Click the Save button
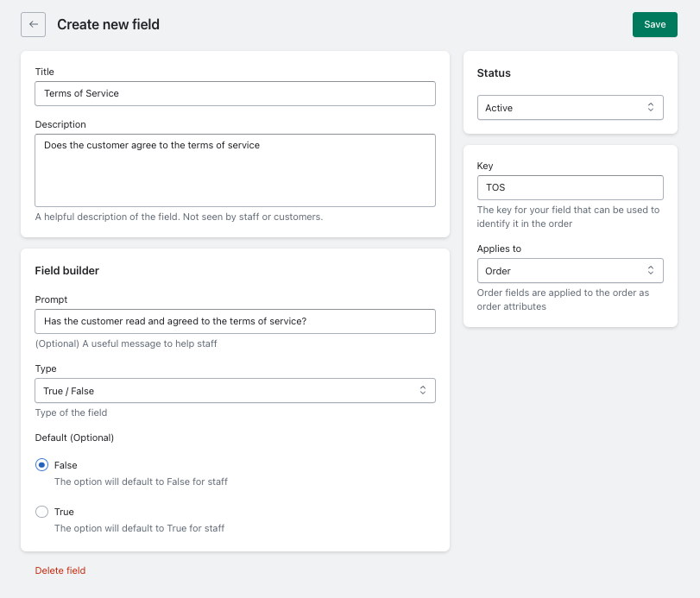 [654, 24]
